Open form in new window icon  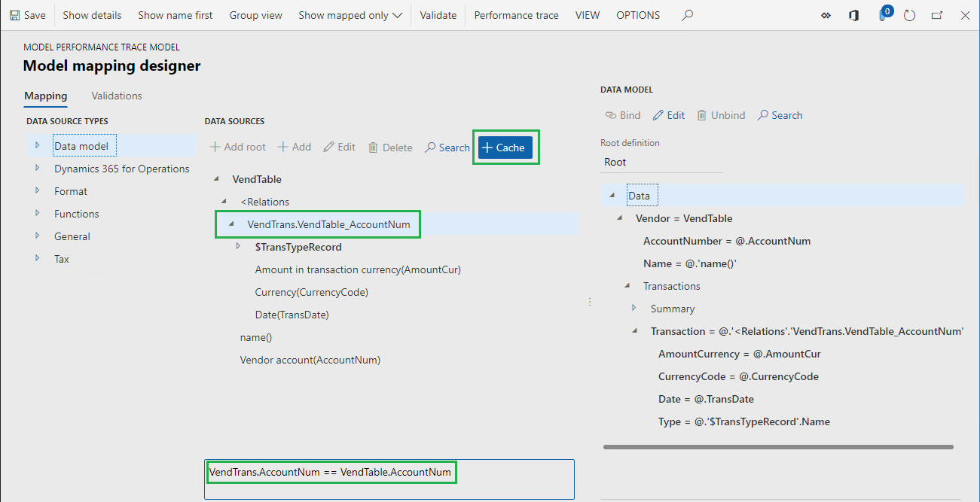coord(937,15)
